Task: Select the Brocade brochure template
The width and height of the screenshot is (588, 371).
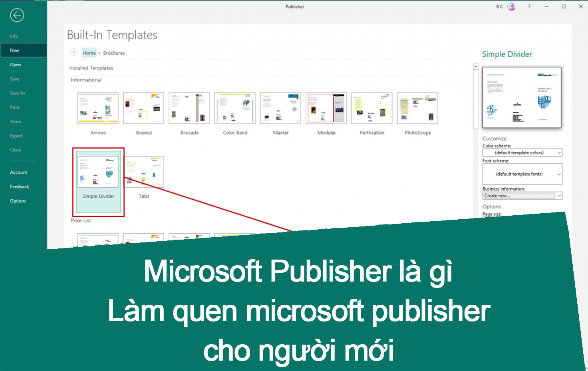Action: [x=189, y=114]
